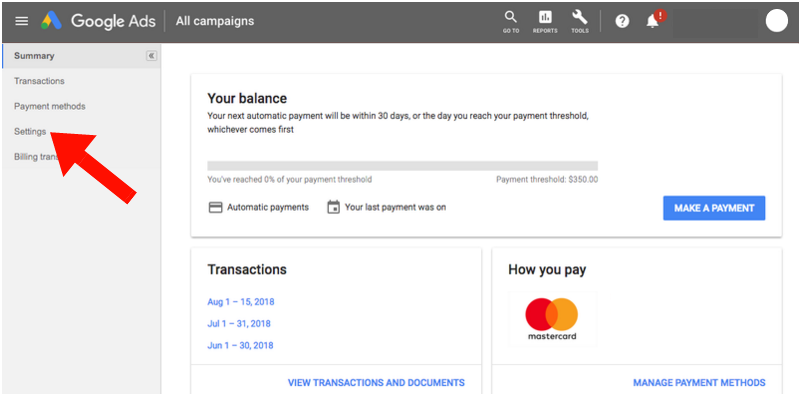Image resolution: width=803 pixels, height=395 pixels.
Task: Click the Help question mark icon
Action: point(622,22)
